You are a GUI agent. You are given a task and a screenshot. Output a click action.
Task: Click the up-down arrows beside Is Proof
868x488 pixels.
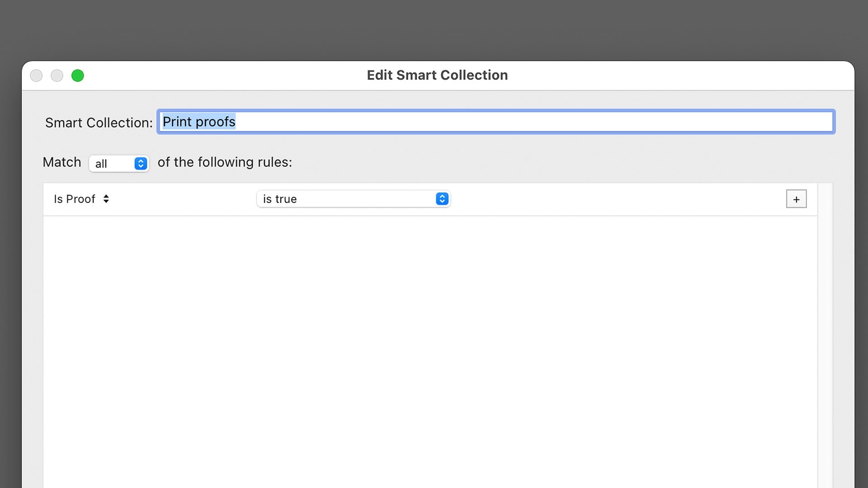click(x=106, y=199)
